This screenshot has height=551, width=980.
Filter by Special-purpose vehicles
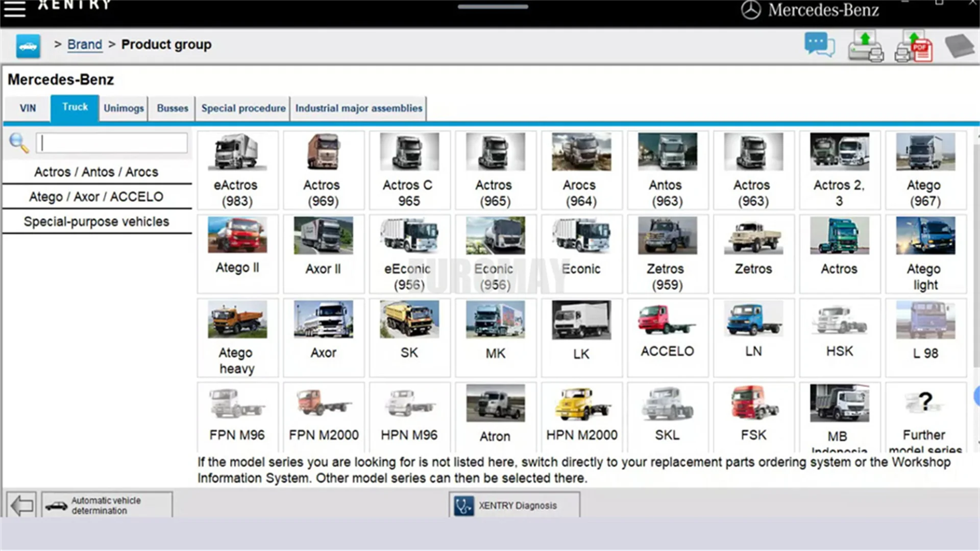[x=96, y=222]
